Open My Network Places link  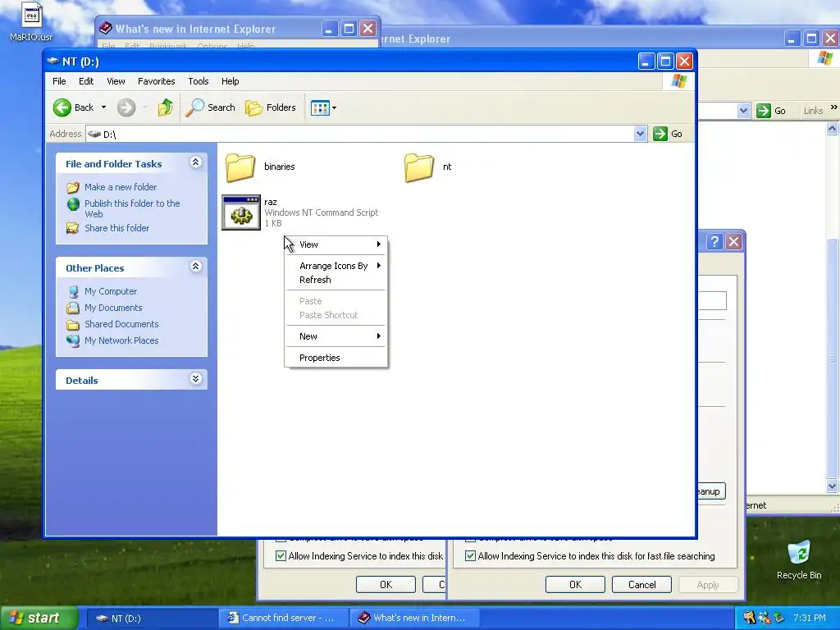click(x=121, y=340)
